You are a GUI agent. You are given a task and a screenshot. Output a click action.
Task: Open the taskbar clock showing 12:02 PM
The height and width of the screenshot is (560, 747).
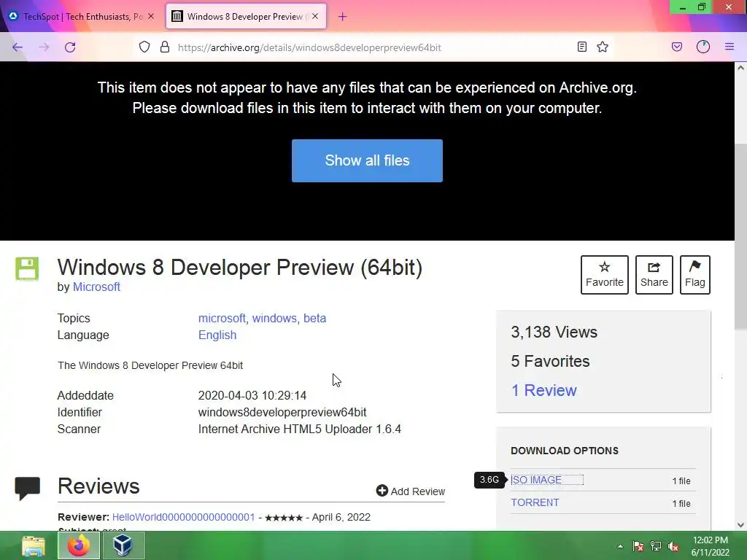[711, 546]
